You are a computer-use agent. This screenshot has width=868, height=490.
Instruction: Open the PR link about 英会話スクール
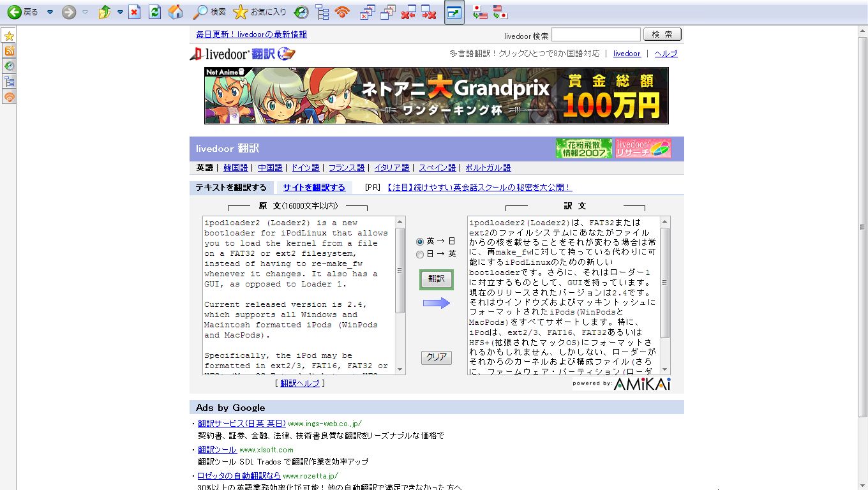[x=479, y=188]
